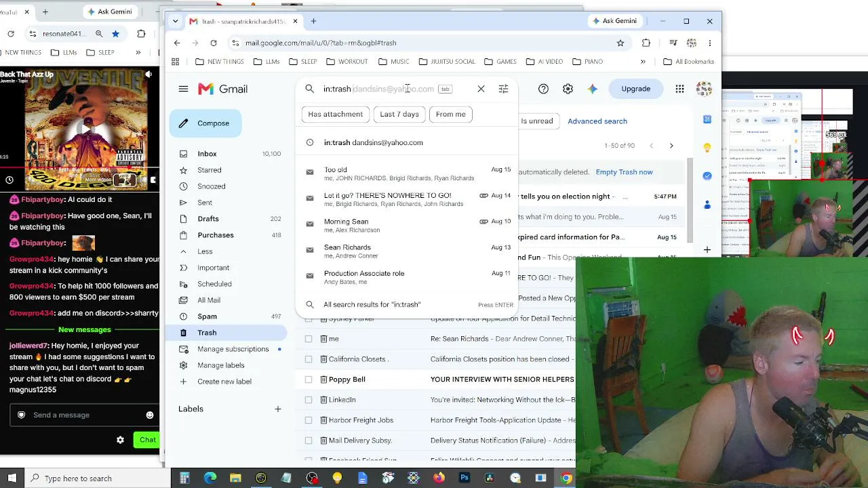Select checkbox for California Closets email
Viewport: 868px width, 488px height.
click(309, 359)
